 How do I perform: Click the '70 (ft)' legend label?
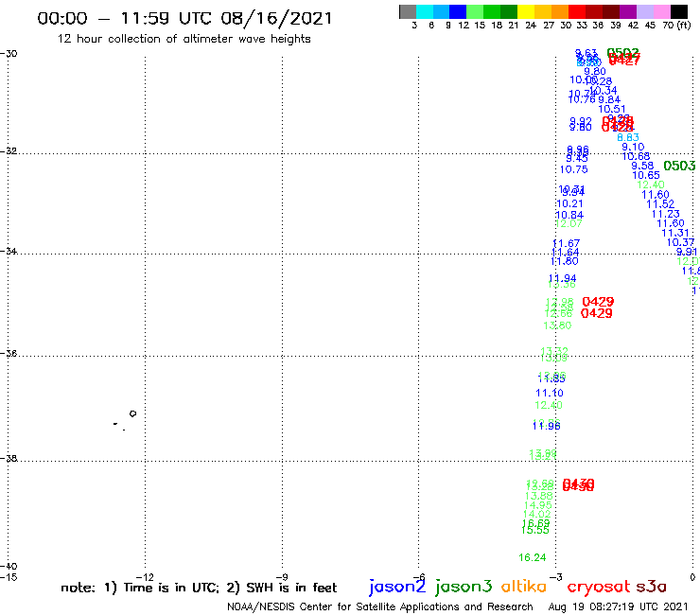[x=676, y=26]
